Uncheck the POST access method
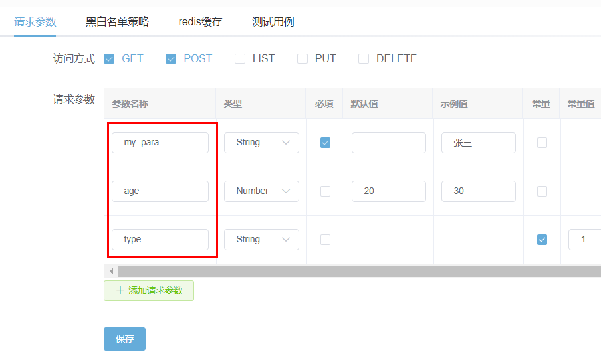 (x=171, y=58)
